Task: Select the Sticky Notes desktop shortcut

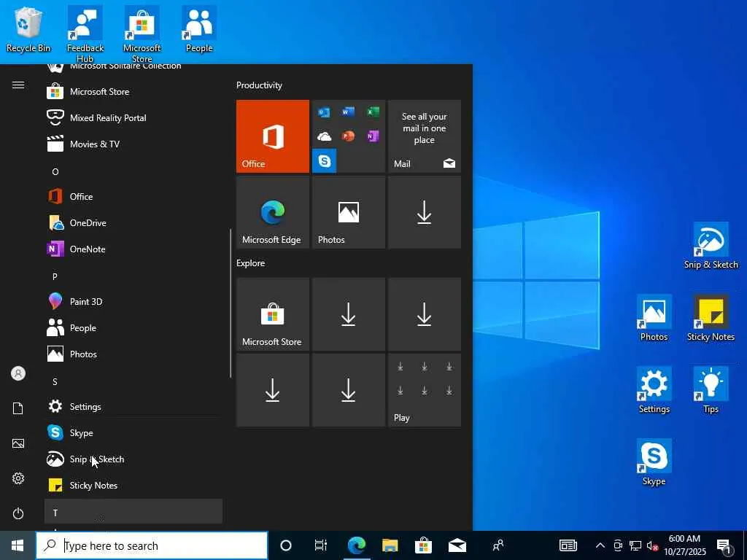Action: [711, 318]
